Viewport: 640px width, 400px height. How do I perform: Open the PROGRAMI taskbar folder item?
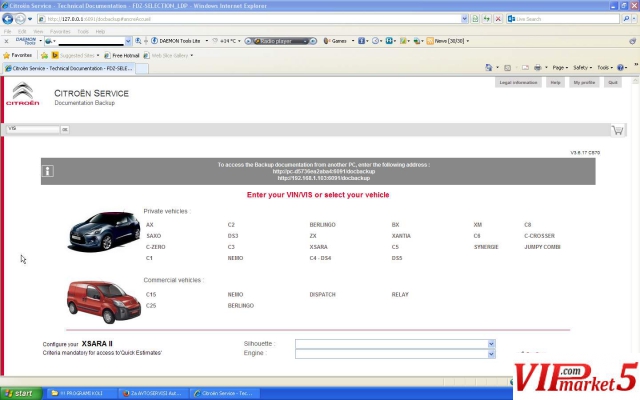pos(80,393)
